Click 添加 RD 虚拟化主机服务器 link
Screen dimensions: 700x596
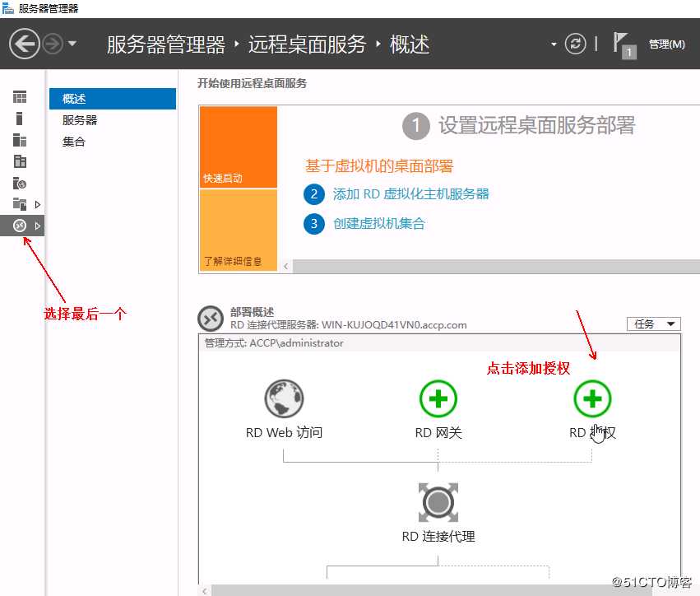pyautogui.click(x=410, y=194)
